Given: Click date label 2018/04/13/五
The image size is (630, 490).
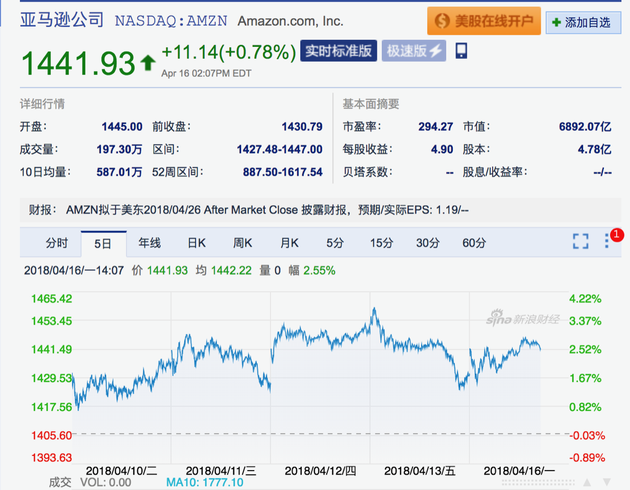Looking at the screenshot, I should coord(420,471).
